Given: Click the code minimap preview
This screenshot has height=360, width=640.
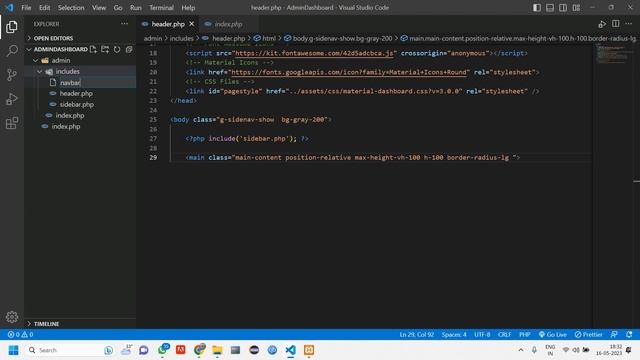Looking at the screenshot, I should click(612, 54).
